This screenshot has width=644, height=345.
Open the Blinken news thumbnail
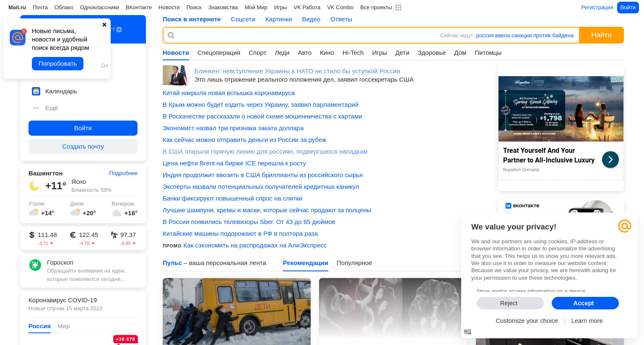pyautogui.click(x=175, y=75)
